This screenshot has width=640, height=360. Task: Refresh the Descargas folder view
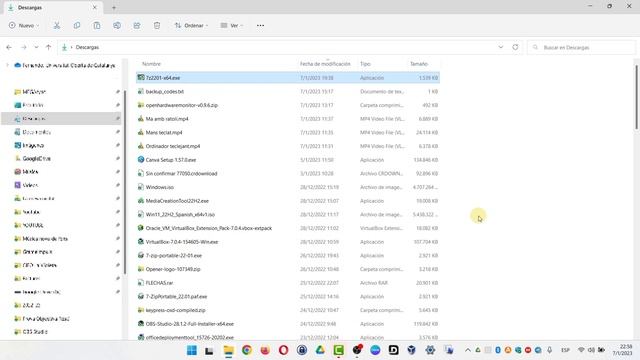tap(515, 47)
